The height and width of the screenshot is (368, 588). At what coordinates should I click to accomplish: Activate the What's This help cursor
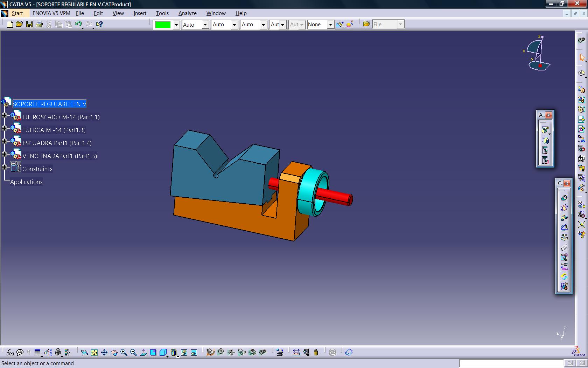99,24
